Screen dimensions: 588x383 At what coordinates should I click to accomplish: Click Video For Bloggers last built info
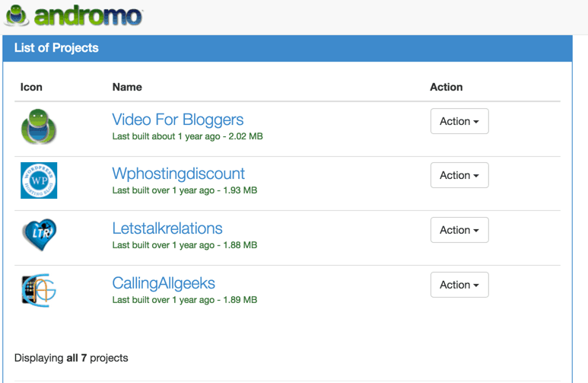[x=187, y=136]
